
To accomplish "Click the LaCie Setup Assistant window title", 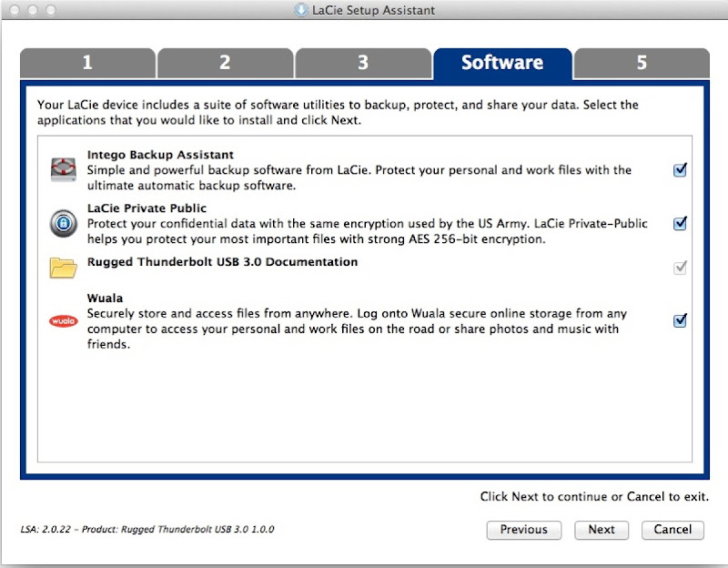I will click(x=373, y=10).
